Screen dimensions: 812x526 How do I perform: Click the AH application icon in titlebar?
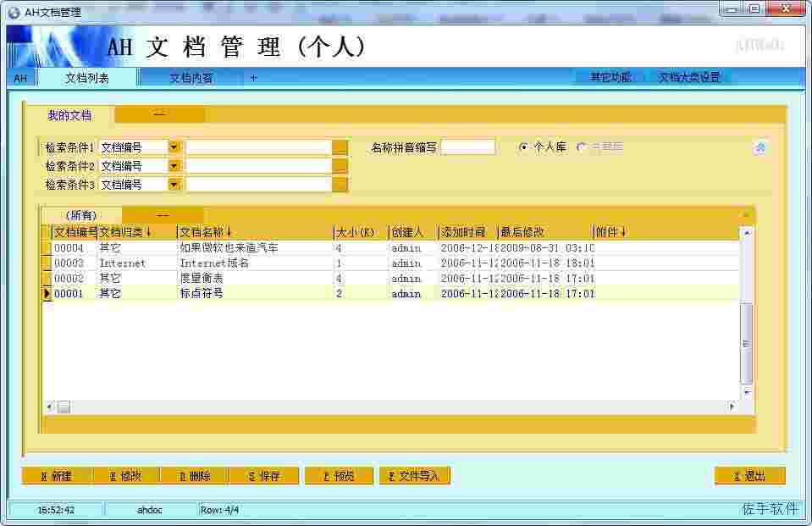pyautogui.click(x=14, y=11)
